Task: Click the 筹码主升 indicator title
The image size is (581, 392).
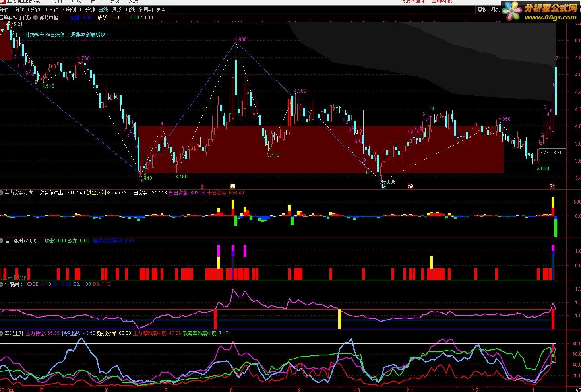Action: (x=14, y=333)
